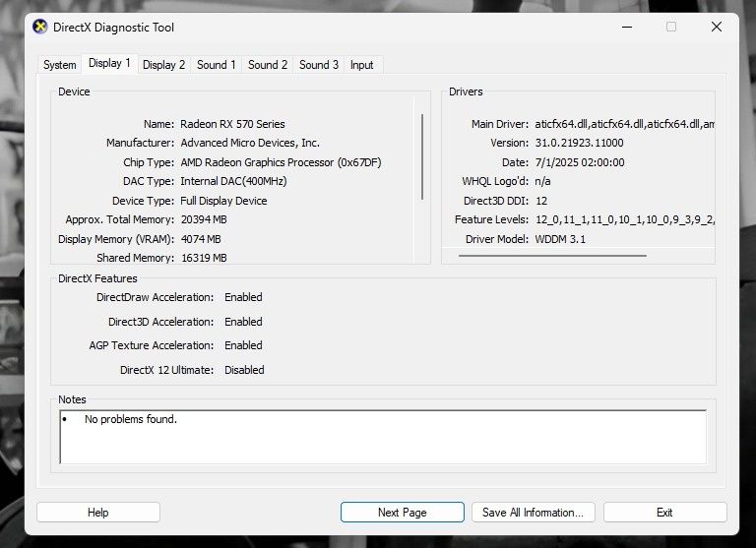This screenshot has height=548, width=756.
Task: Click the 'Feature Levels:' label
Action: click(x=492, y=219)
